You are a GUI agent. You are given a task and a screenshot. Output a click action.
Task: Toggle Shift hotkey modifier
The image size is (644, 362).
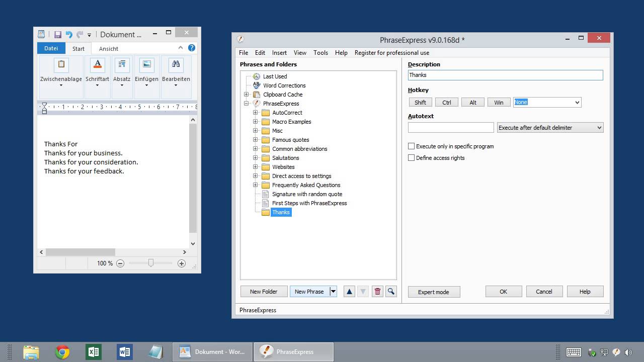click(x=421, y=102)
